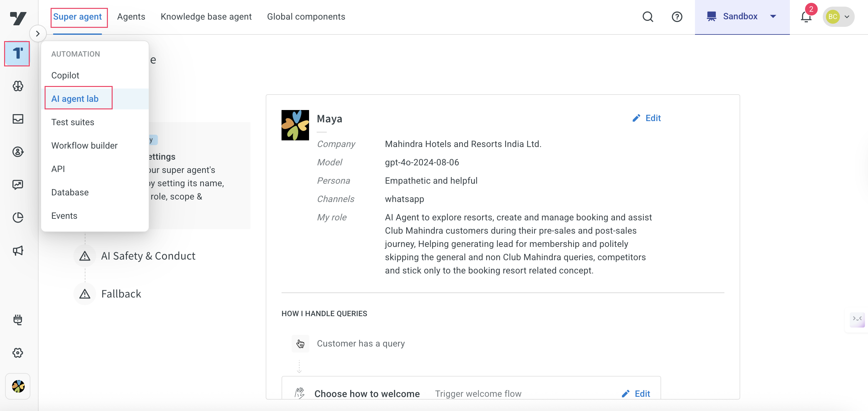Switch to the Global components tab
This screenshot has width=868, height=411.
point(306,16)
